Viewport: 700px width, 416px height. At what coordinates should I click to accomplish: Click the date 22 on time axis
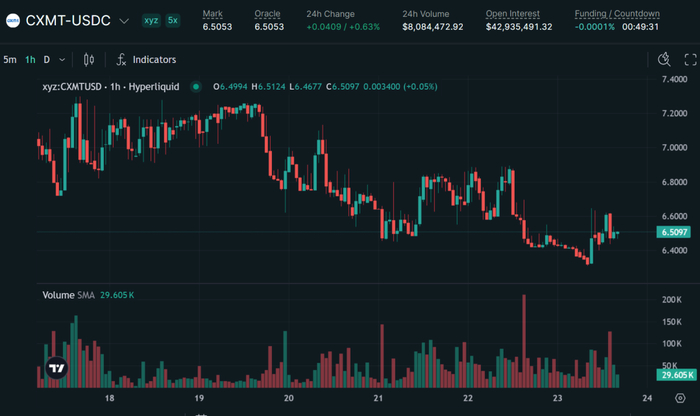[x=468, y=398]
